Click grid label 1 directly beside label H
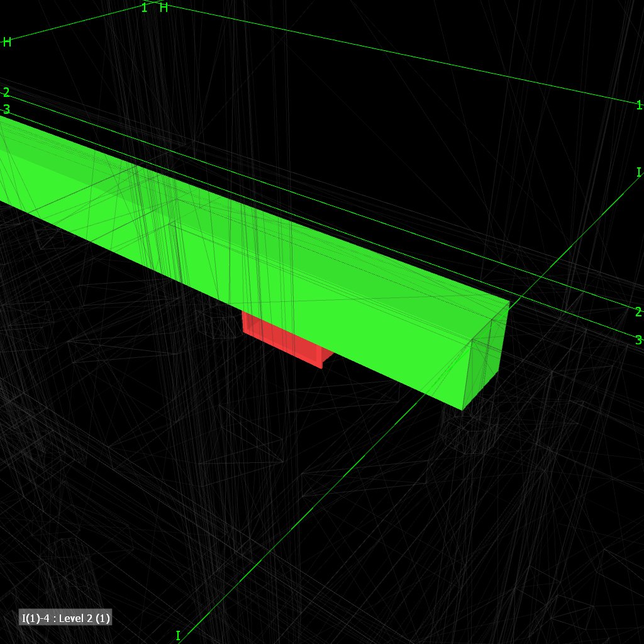The image size is (644, 644). tap(144, 8)
